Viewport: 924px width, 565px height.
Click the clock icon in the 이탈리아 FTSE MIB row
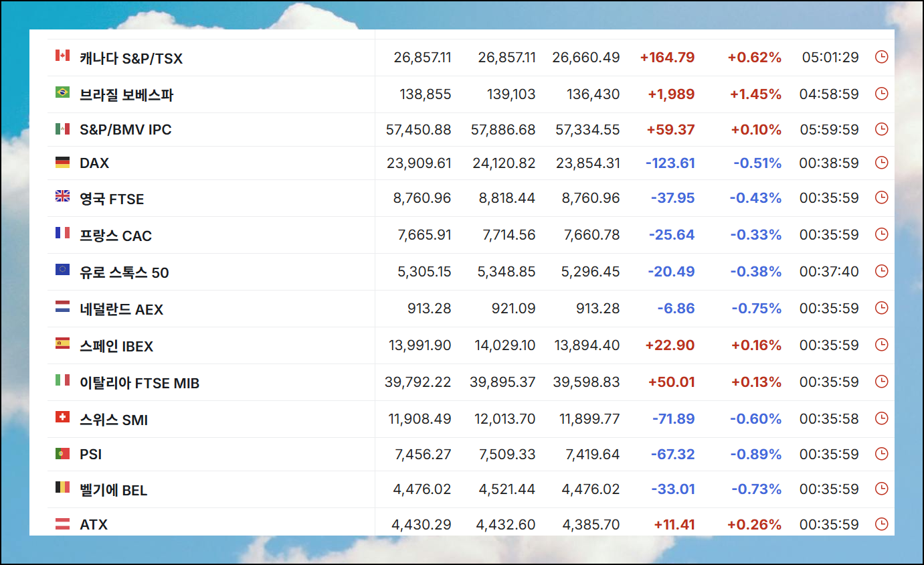[881, 382]
